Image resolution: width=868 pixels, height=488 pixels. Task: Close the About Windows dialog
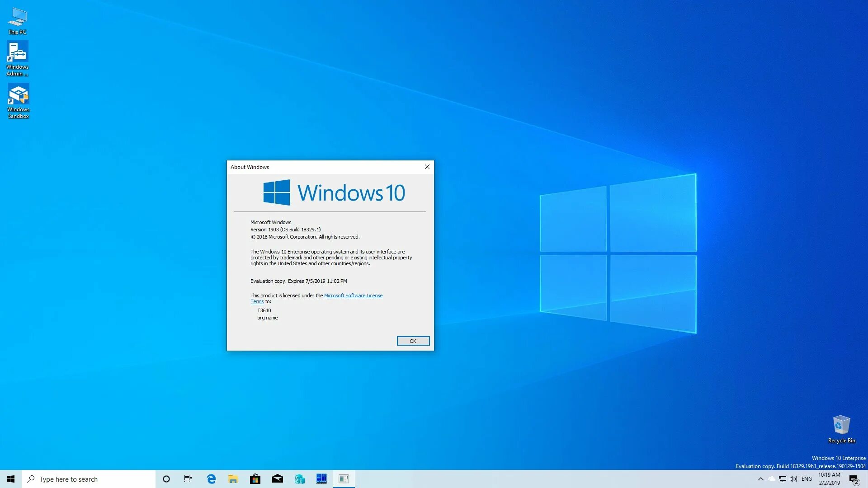point(427,167)
